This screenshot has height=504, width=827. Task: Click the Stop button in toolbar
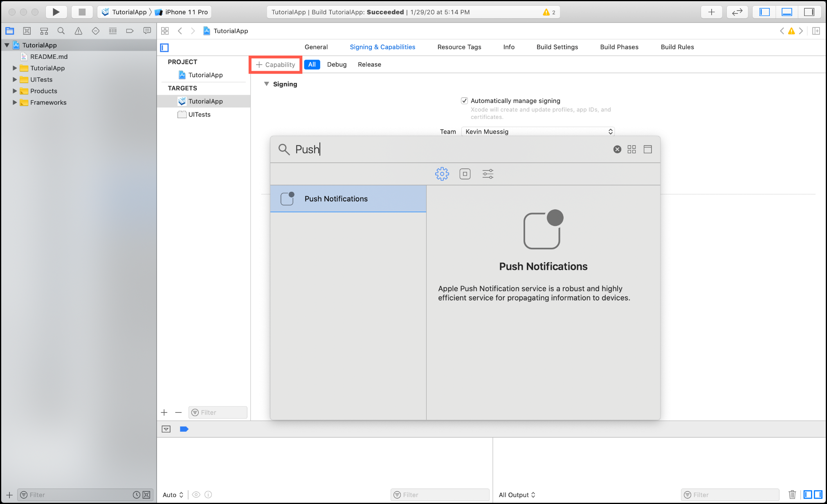tap(82, 12)
